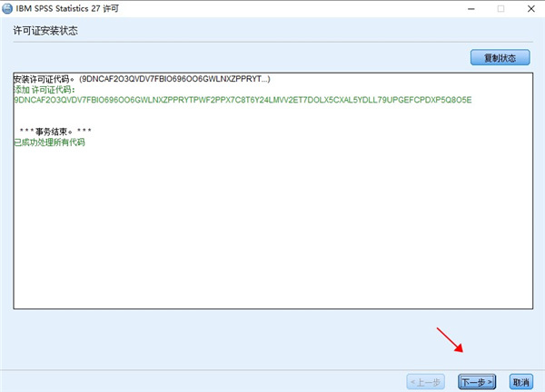Click the truncated code in parentheses

[x=187, y=79]
